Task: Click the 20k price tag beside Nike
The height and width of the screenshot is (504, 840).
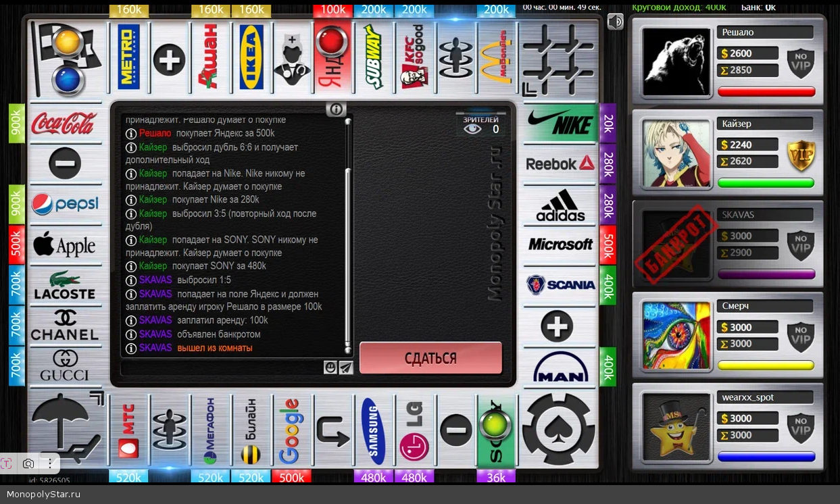Action: click(608, 123)
